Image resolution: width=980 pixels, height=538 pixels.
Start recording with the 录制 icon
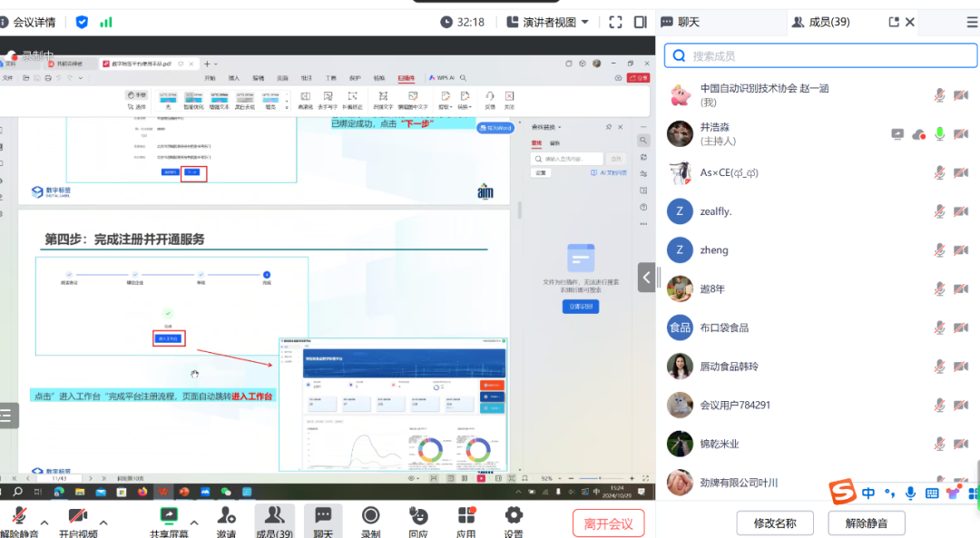(x=370, y=514)
